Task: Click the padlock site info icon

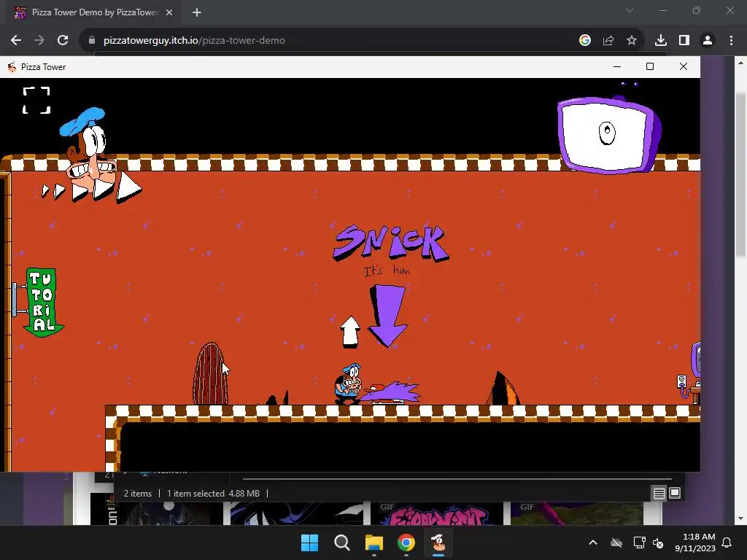Action: [x=92, y=41]
